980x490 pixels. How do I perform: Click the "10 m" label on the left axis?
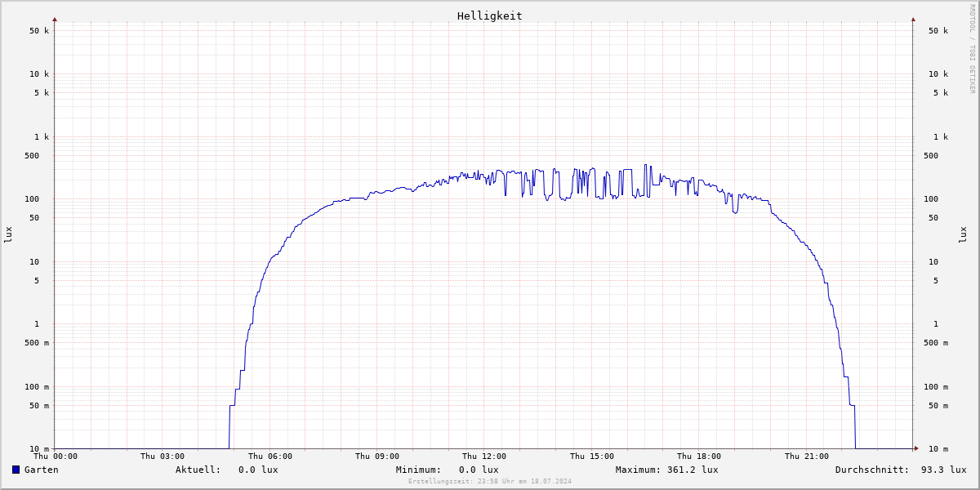point(39,449)
